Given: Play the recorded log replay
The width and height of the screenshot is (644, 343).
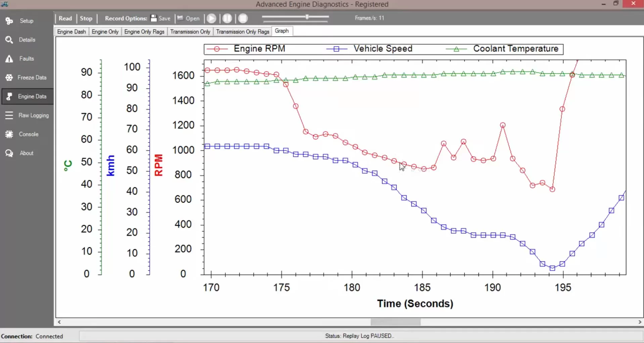Looking at the screenshot, I should tap(211, 18).
